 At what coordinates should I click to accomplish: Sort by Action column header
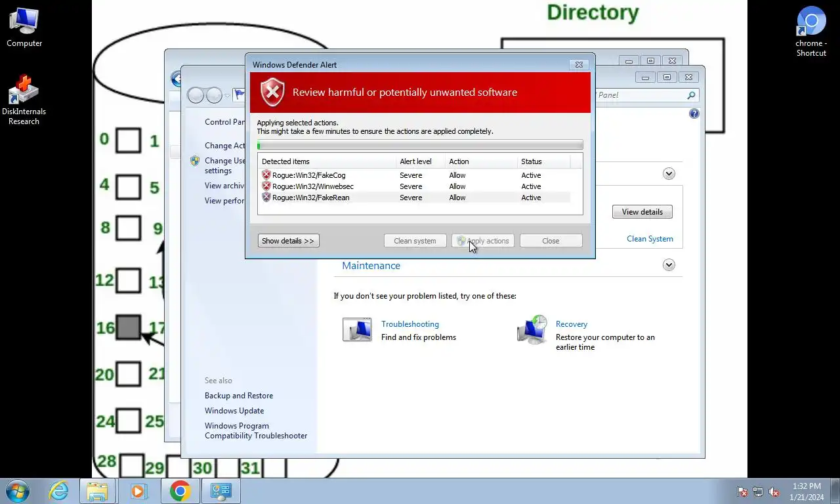tap(481, 161)
